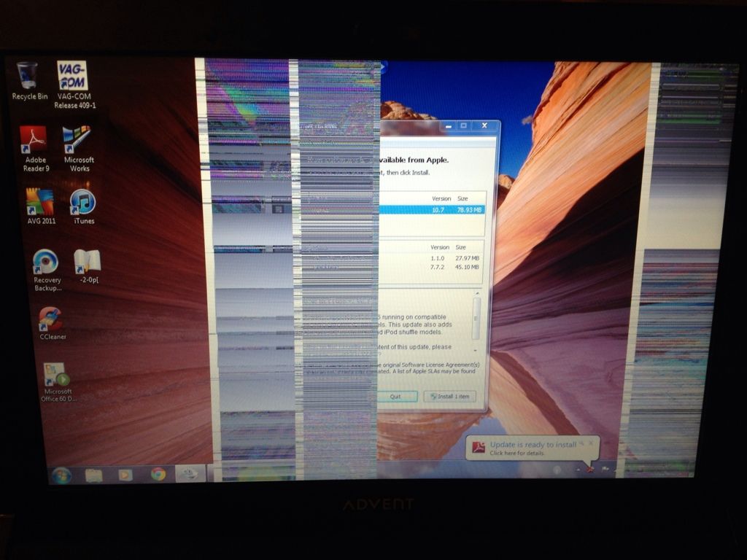
Task: Open the -2-0p[ desktop file
Action: 88,266
